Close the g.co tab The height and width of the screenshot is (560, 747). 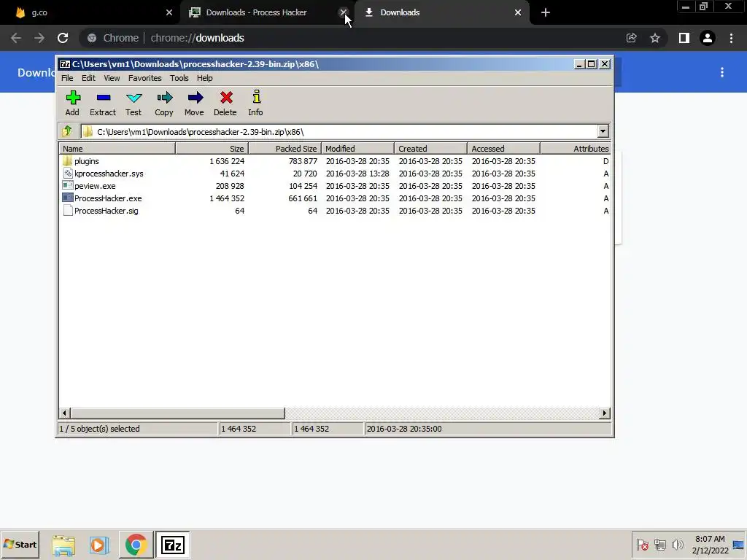[169, 12]
